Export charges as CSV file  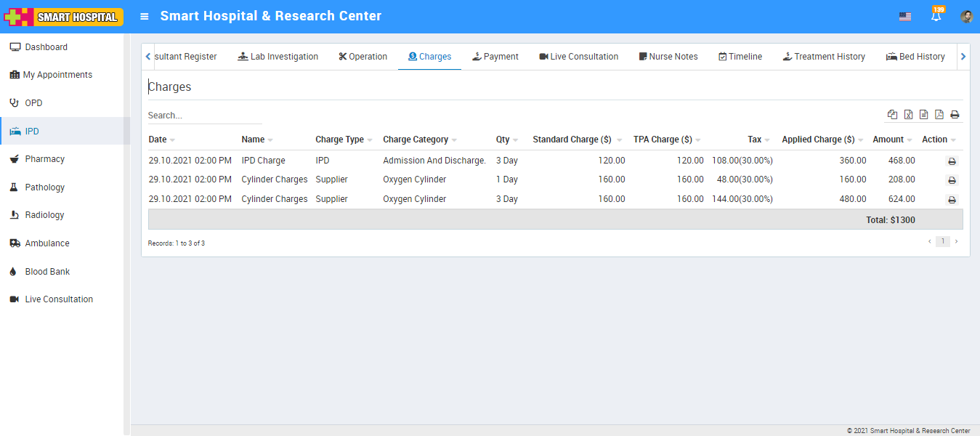point(923,115)
